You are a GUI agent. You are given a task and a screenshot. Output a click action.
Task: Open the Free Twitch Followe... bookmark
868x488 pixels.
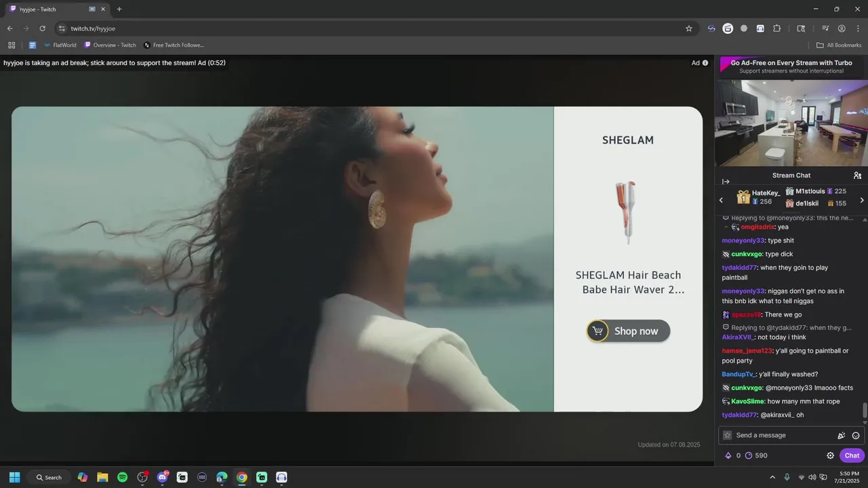pyautogui.click(x=174, y=45)
